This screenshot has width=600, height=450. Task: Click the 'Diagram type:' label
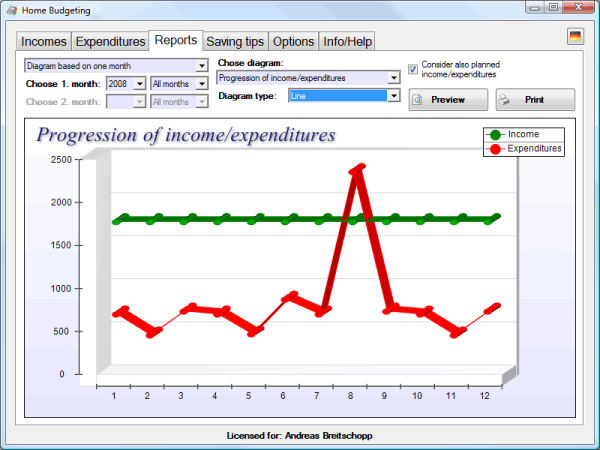point(247,96)
